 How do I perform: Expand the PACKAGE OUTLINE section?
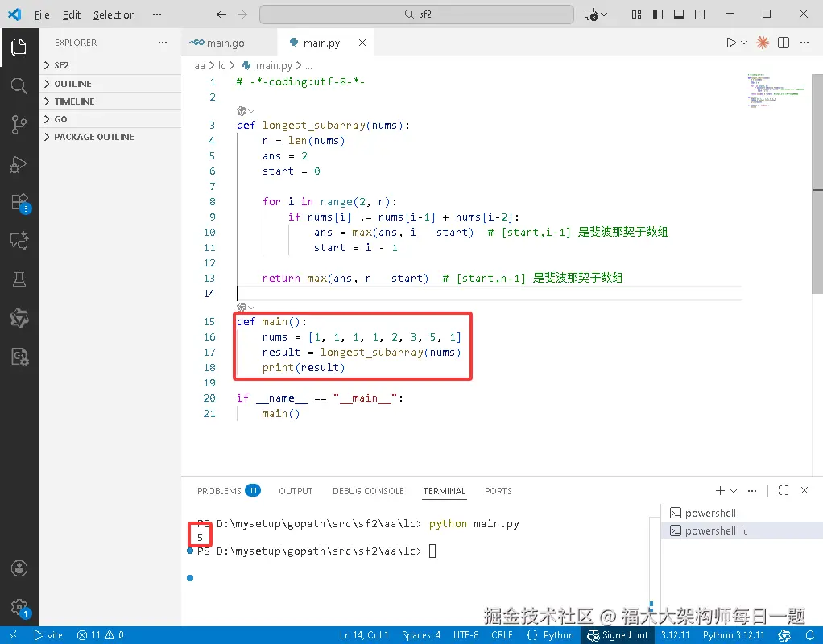110,137
